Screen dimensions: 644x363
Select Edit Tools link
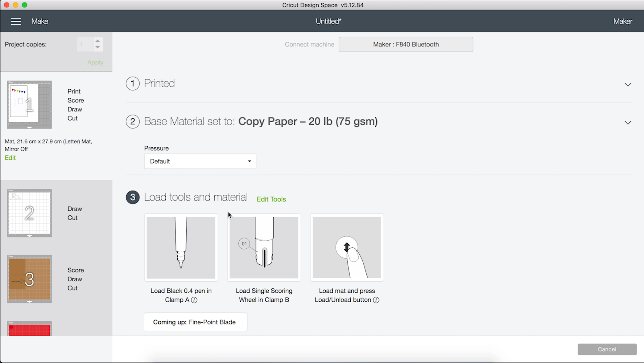click(271, 199)
